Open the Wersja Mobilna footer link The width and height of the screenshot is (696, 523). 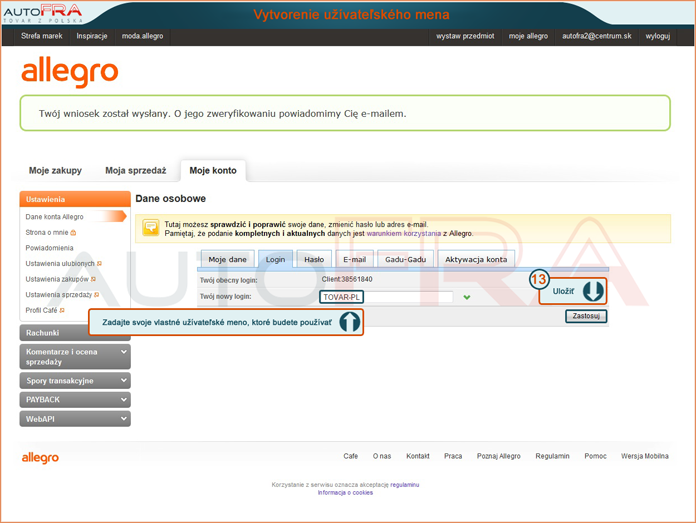click(x=645, y=456)
